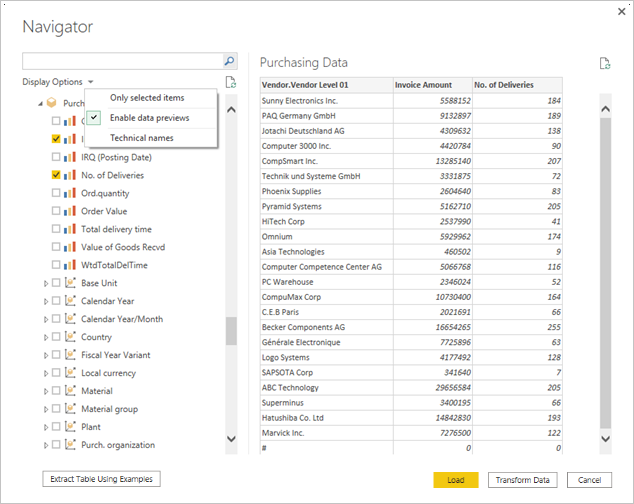Click dimension icon for Purch. organization

[x=70, y=445]
